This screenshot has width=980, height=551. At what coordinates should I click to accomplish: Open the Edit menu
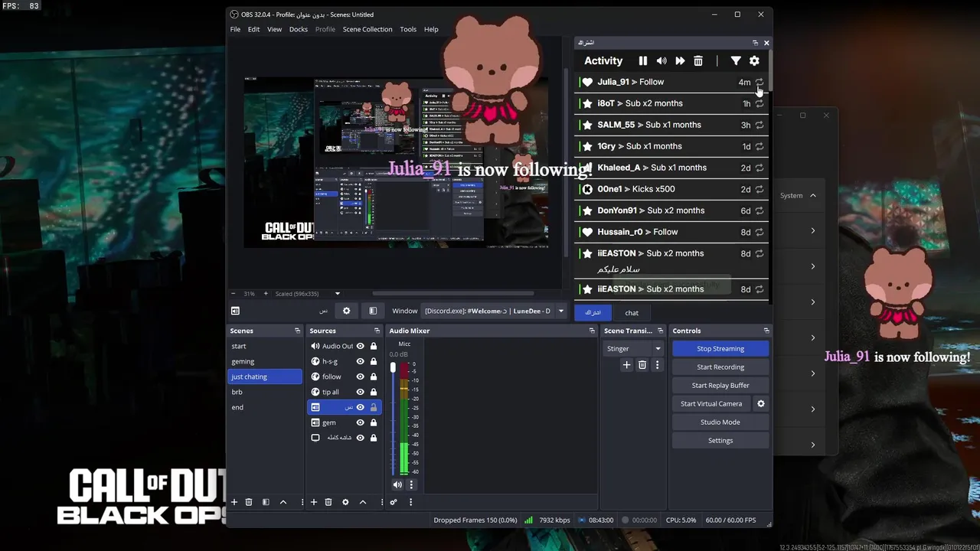[x=253, y=29]
